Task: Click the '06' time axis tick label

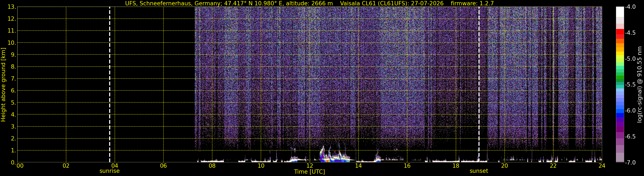Action: pos(163,166)
